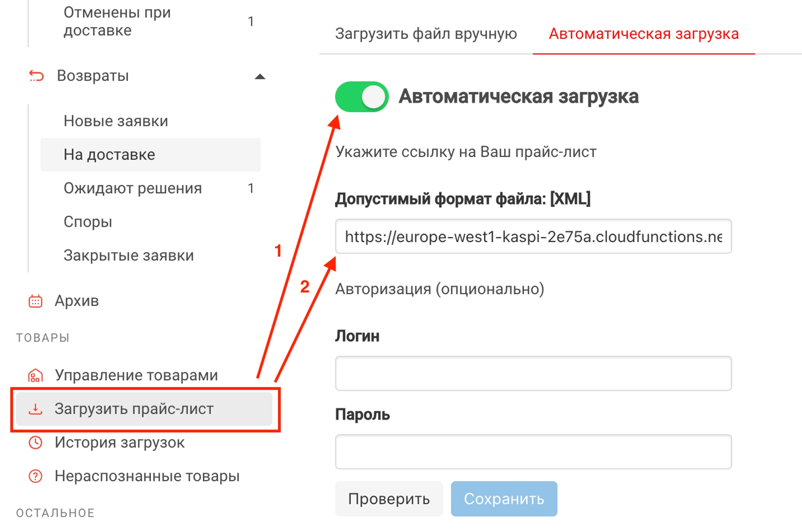Click the История загрузок clock icon
This screenshot has height=532, width=802.
(35, 443)
